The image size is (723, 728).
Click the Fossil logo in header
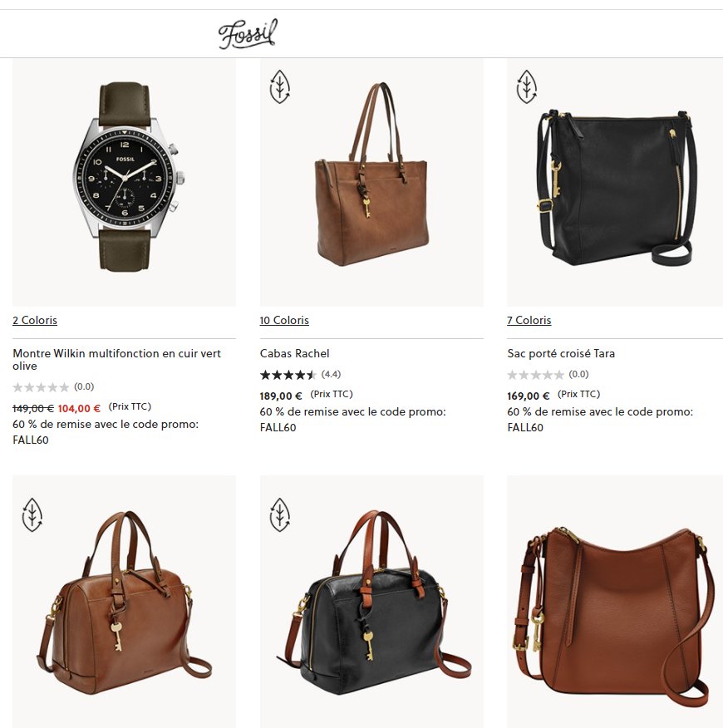click(x=248, y=33)
